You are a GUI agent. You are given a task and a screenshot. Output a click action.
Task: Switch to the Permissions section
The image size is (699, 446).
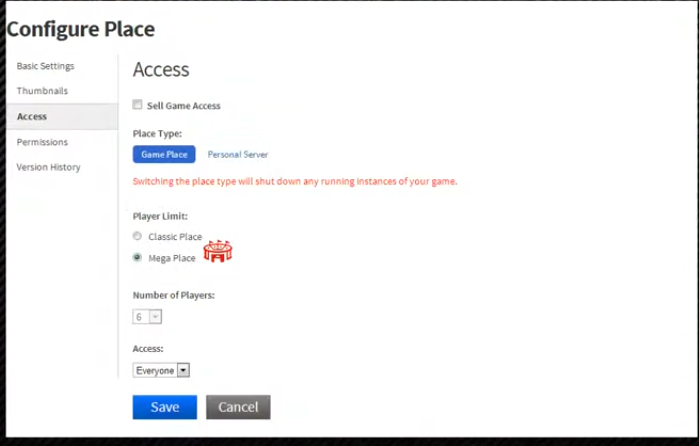click(42, 142)
